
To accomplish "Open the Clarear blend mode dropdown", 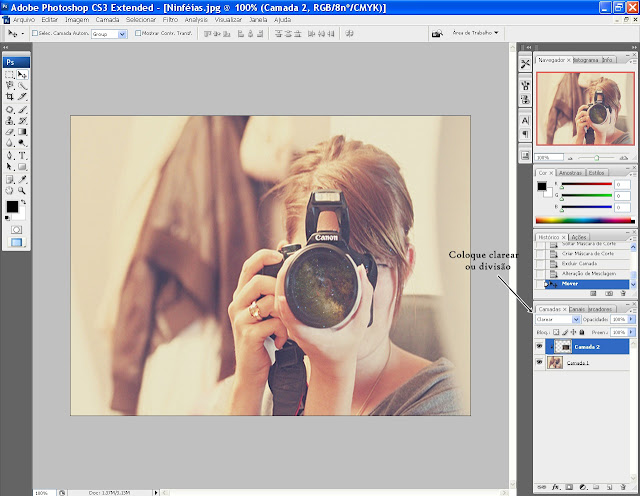I will click(558, 320).
